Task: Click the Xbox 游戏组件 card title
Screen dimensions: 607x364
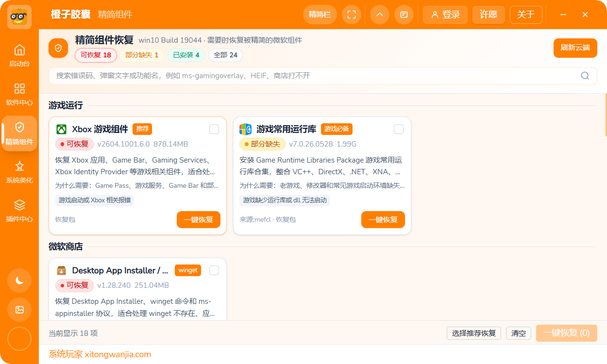Action: pos(100,129)
